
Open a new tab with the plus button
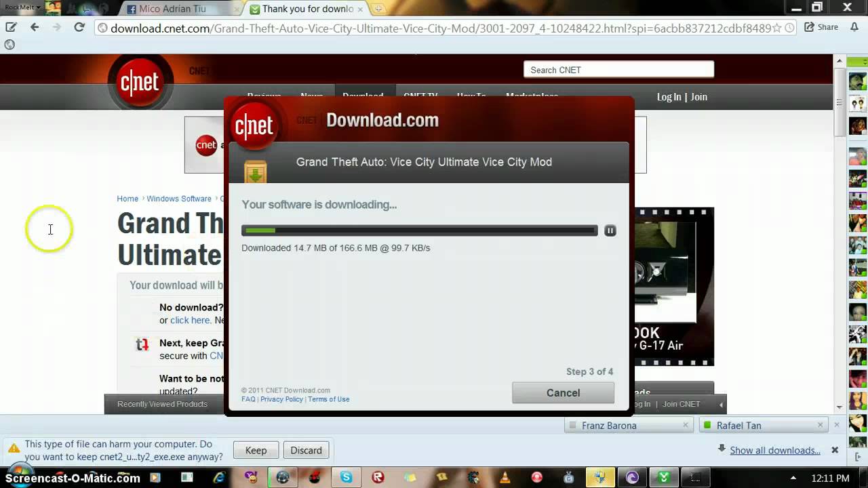(378, 9)
